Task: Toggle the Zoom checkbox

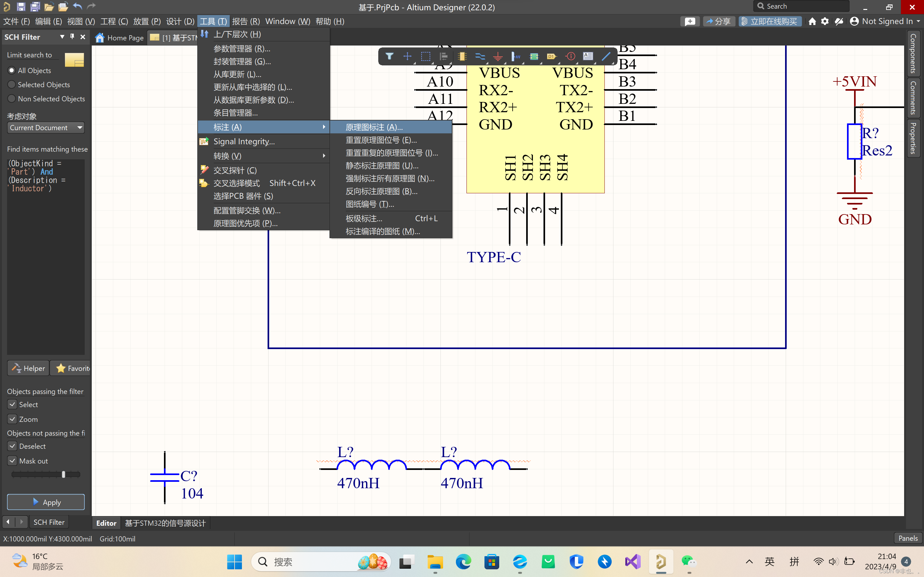Action: [13, 419]
